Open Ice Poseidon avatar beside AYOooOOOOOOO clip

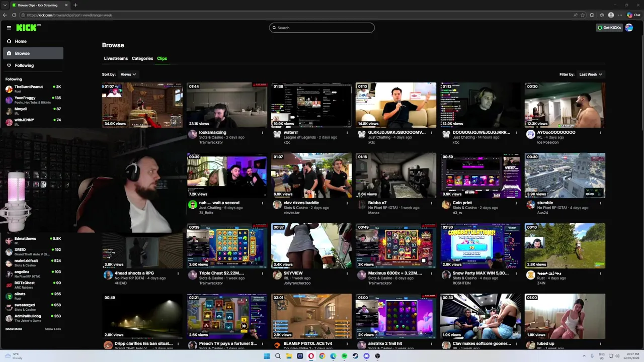pyautogui.click(x=530, y=134)
